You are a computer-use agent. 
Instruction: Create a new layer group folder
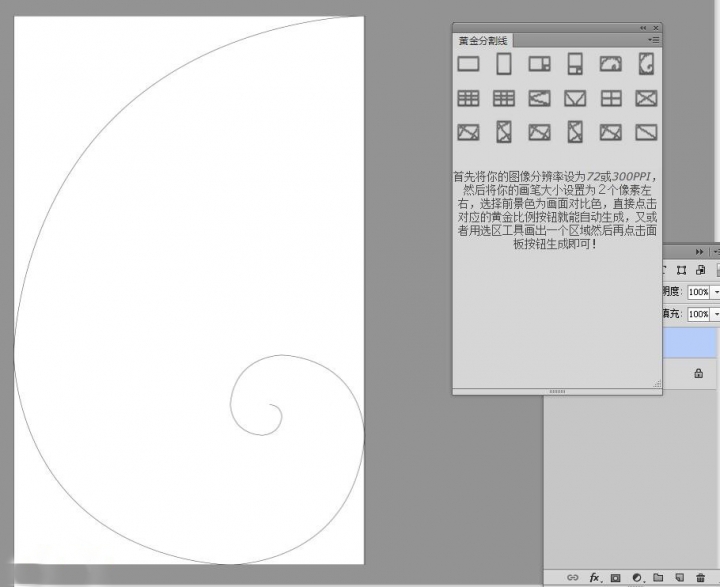tap(658, 577)
